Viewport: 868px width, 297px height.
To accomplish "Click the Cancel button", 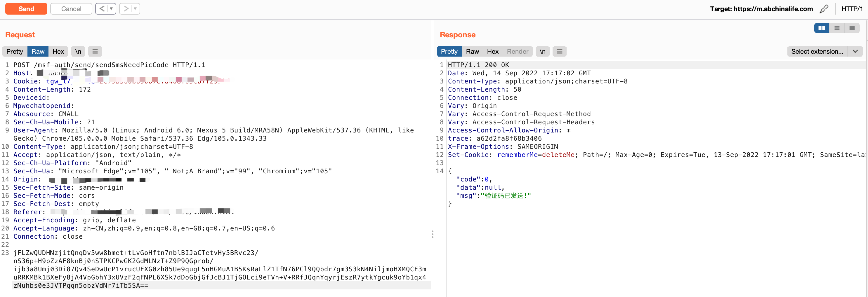I will click(x=71, y=9).
